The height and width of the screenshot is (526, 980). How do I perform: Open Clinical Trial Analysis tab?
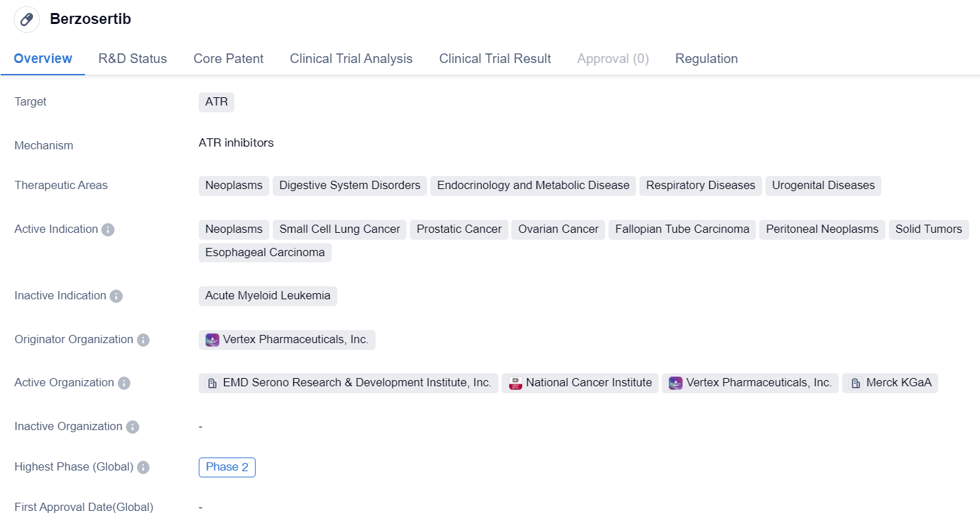click(x=351, y=59)
